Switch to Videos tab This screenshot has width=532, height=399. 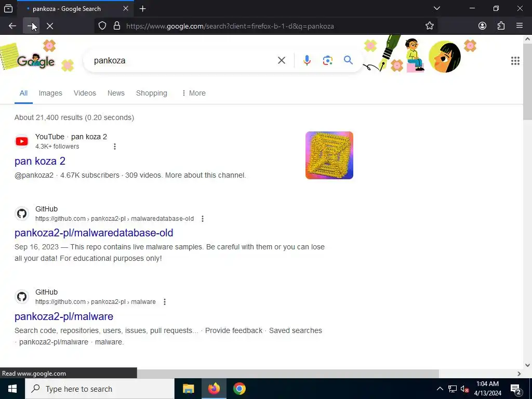[x=85, y=93]
